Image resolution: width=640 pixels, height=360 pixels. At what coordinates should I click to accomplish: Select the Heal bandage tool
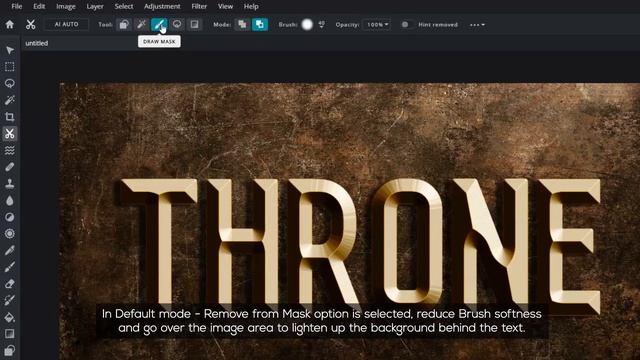pos(10,167)
